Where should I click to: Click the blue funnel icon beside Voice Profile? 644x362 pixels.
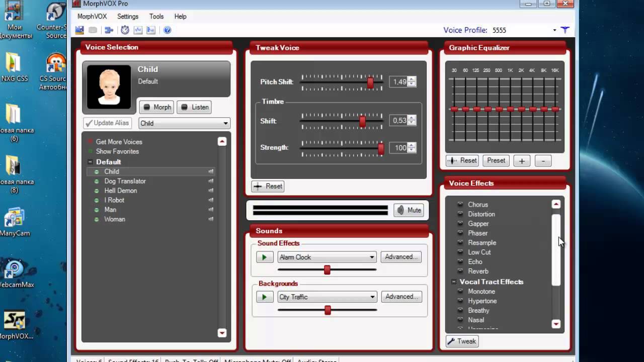tap(565, 30)
